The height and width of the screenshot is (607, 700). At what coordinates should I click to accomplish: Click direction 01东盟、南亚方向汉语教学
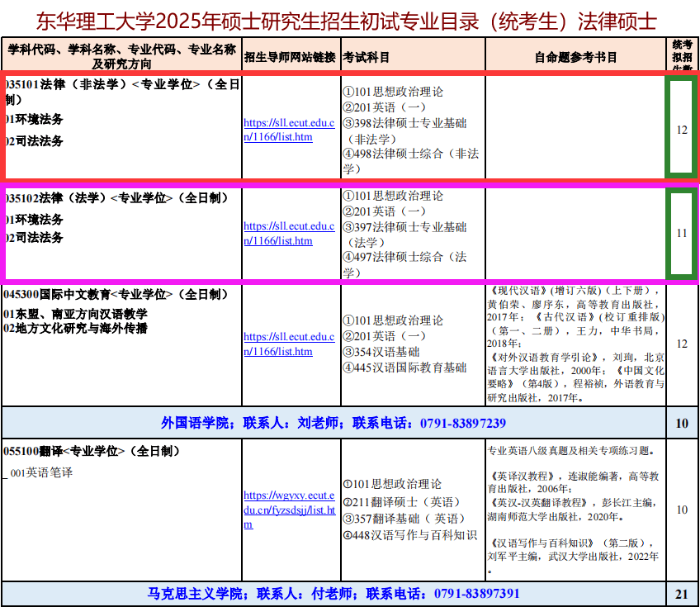coord(75,314)
